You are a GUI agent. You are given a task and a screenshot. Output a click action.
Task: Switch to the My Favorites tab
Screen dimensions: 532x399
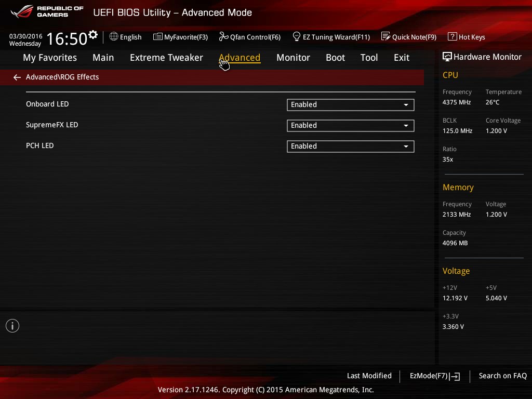50,58
